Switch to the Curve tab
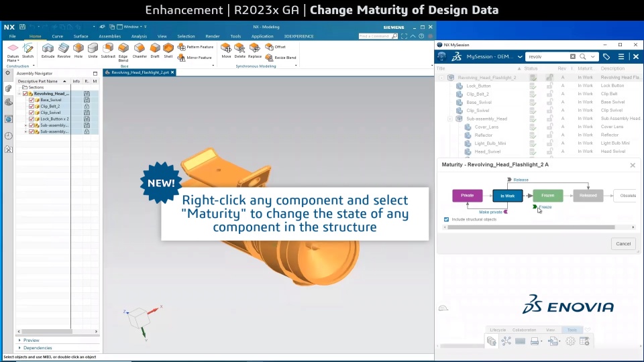Viewport: 644px width, 362px height. (58, 36)
